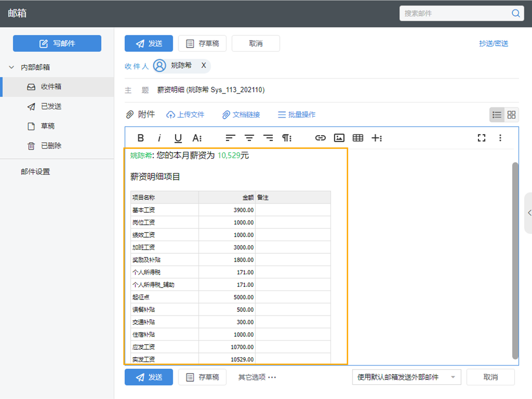The height and width of the screenshot is (399, 532).
Task: Open 使用默认邮箱发送外部邮件 dropdown
Action: click(x=407, y=377)
